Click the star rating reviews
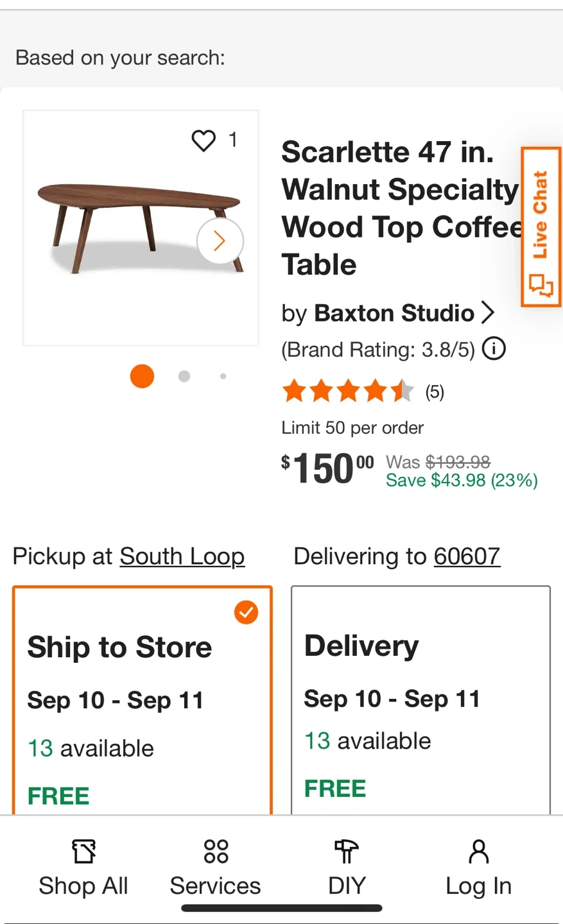This screenshot has height=924, width=563. [x=349, y=391]
